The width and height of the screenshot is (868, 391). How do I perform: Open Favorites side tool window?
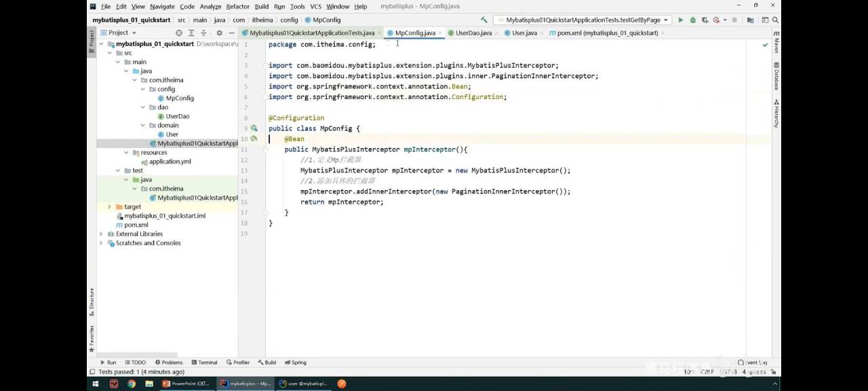click(x=92, y=338)
